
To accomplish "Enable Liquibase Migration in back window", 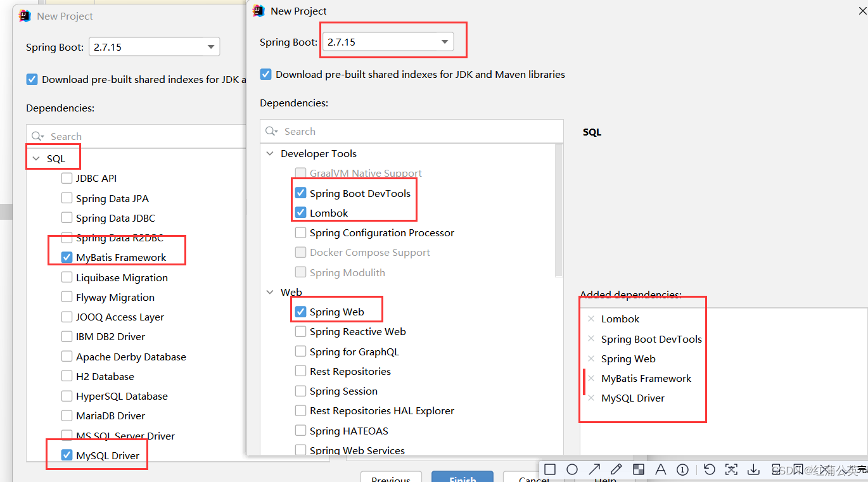I will pos(67,277).
